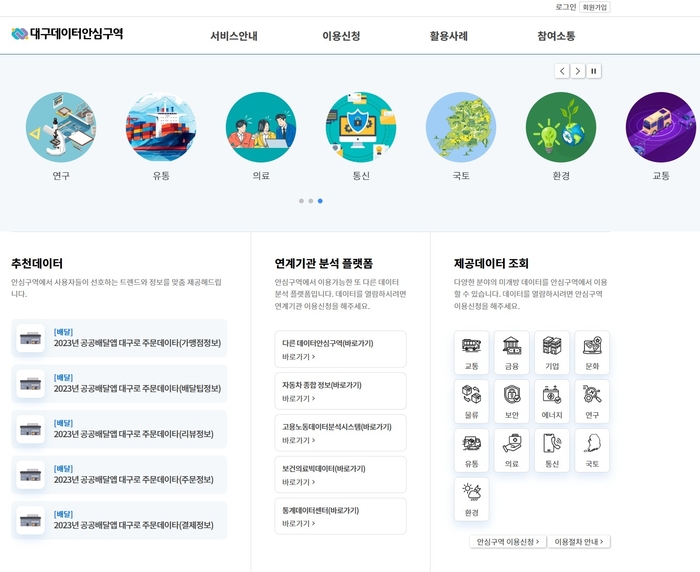The image size is (700, 572).
Task: Select the 유통 truck tile in data grid
Action: point(471,450)
